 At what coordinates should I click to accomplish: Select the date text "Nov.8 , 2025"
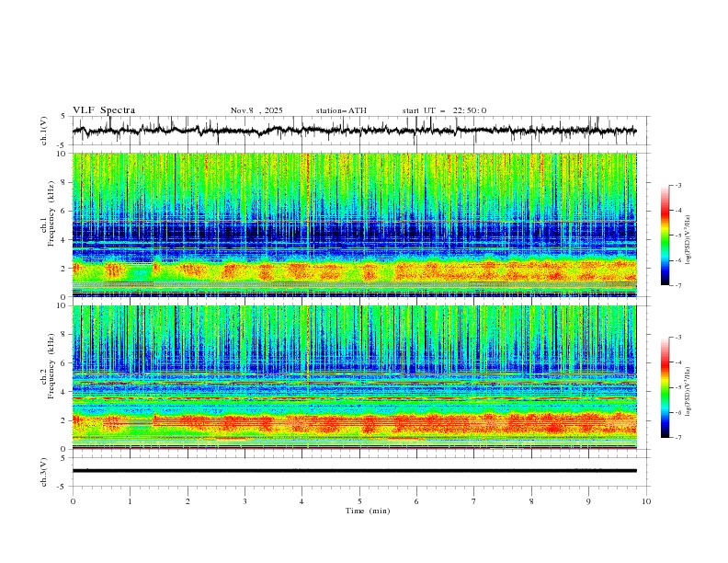[256, 110]
